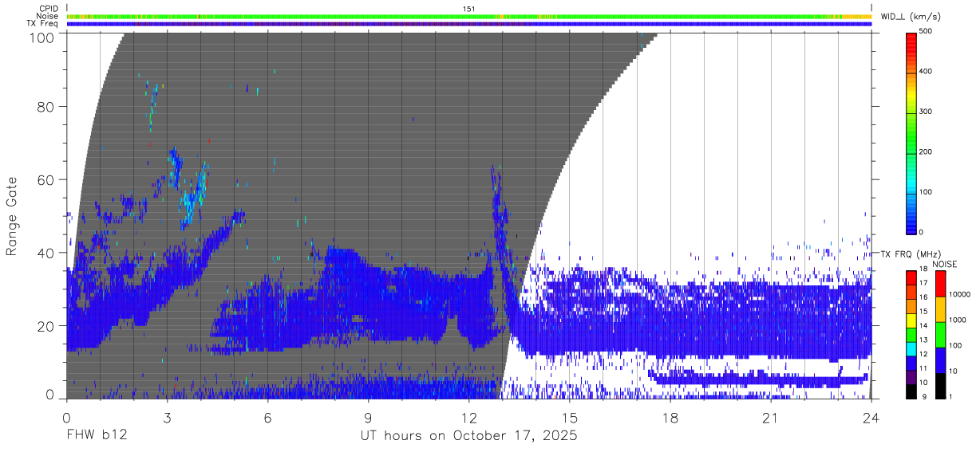
Task: Click the UT hours on October 17, 2025 title
Action: pos(468,436)
